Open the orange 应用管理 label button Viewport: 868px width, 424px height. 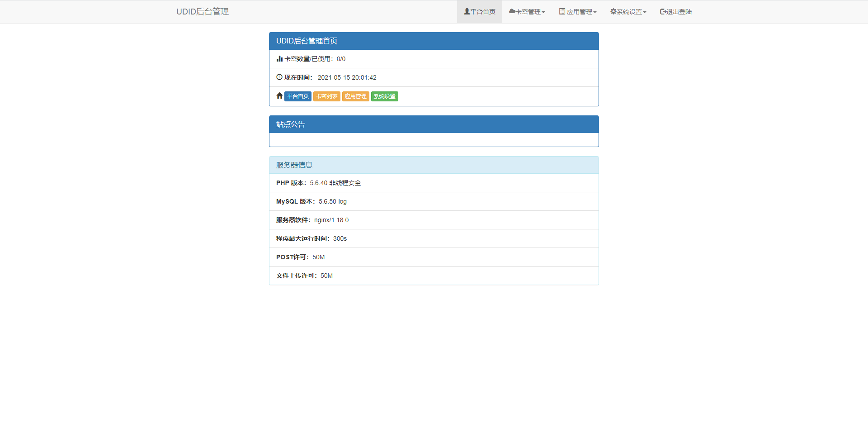click(x=356, y=96)
